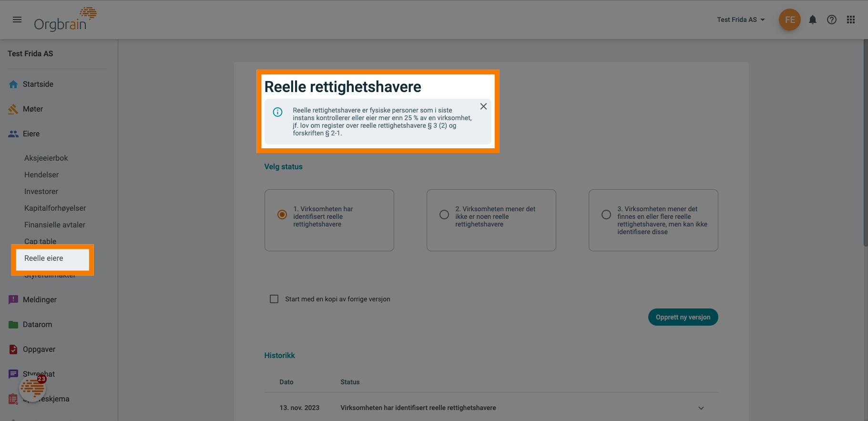The width and height of the screenshot is (868, 421).
Task: Select option 1 identified beneficial owners
Action: (x=282, y=215)
